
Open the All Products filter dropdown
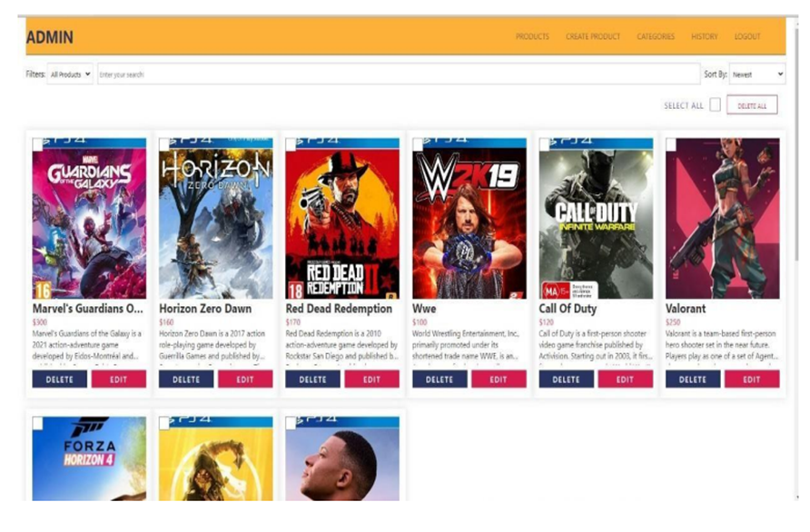pyautogui.click(x=70, y=74)
